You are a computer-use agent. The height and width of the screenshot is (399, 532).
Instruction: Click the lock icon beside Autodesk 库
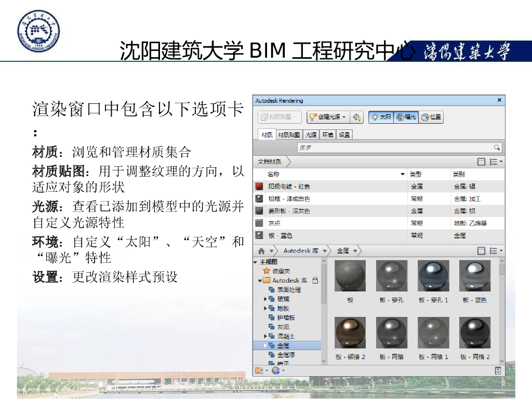point(315,280)
